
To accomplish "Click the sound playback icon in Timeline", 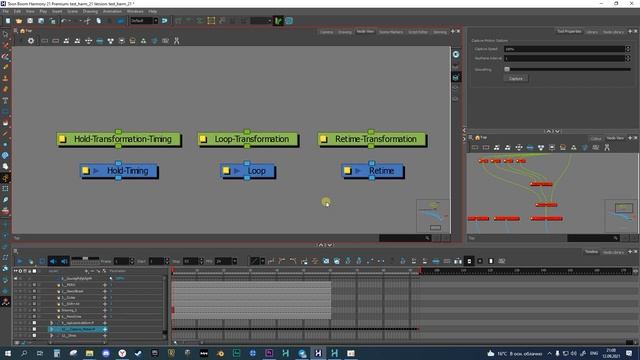I will pyautogui.click(x=53, y=261).
